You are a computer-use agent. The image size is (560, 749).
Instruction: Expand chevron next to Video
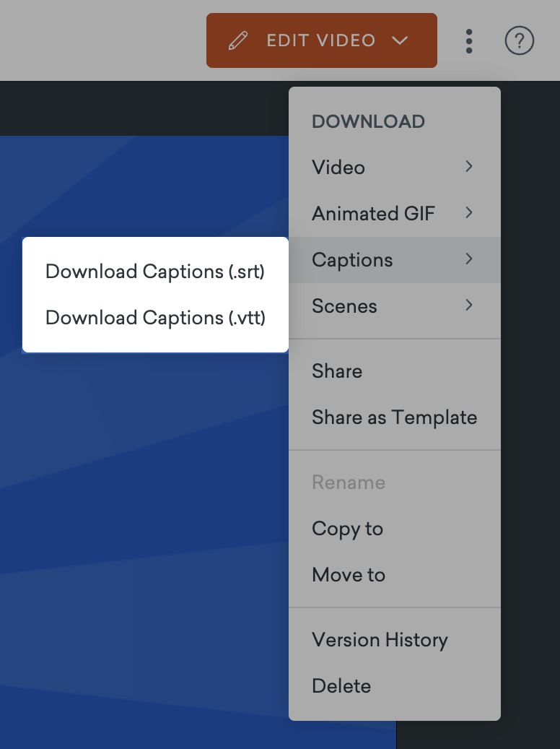(x=469, y=166)
